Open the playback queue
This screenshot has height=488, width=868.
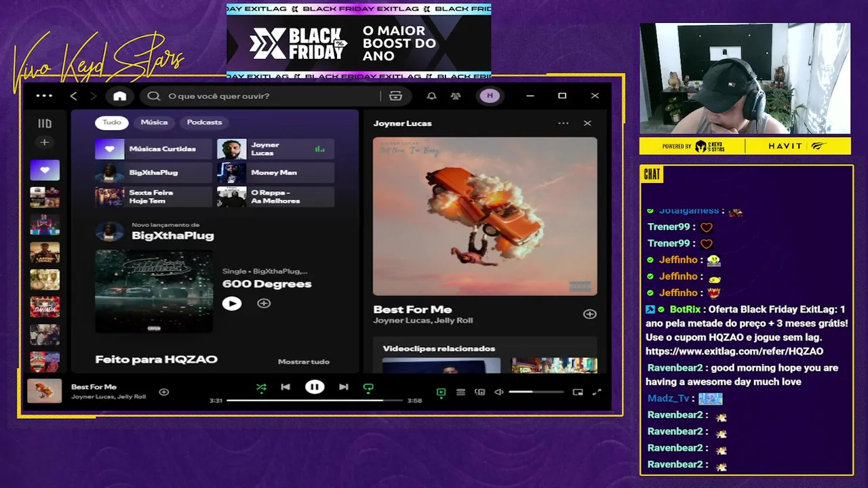click(460, 392)
